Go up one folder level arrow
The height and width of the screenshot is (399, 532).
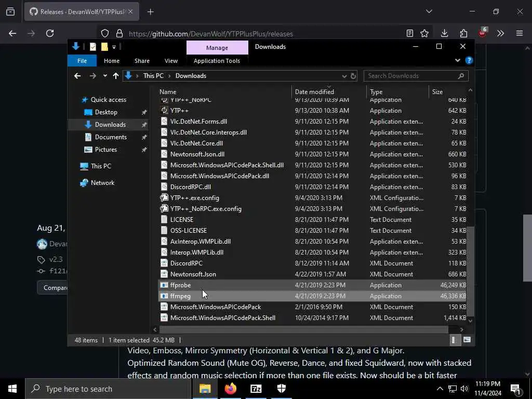point(116,76)
